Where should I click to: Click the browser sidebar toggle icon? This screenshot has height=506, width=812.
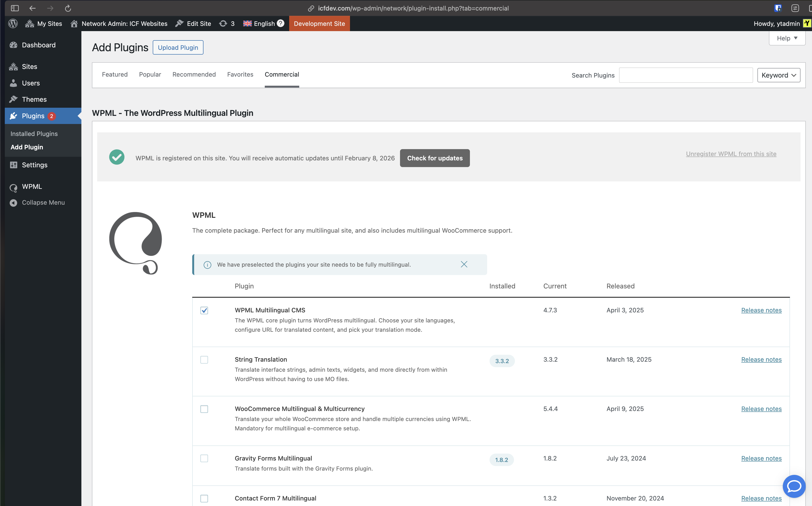pyautogui.click(x=15, y=8)
